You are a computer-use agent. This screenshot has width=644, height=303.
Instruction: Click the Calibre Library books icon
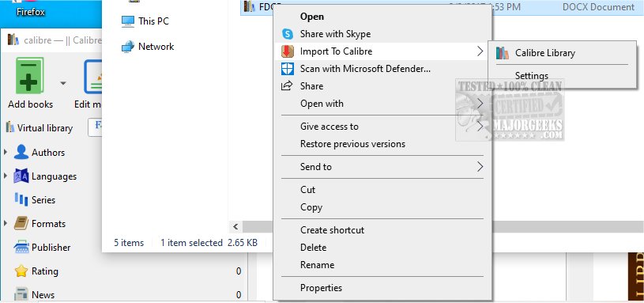(x=502, y=53)
